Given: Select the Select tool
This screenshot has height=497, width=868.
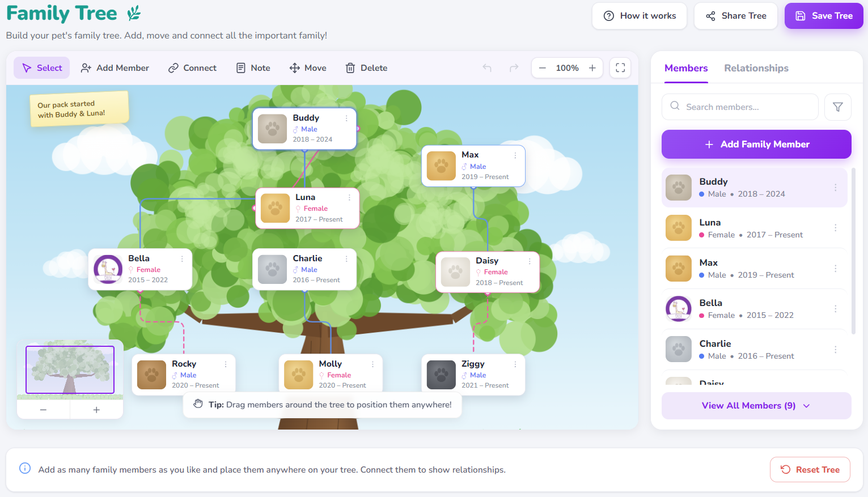Looking at the screenshot, I should [x=42, y=68].
